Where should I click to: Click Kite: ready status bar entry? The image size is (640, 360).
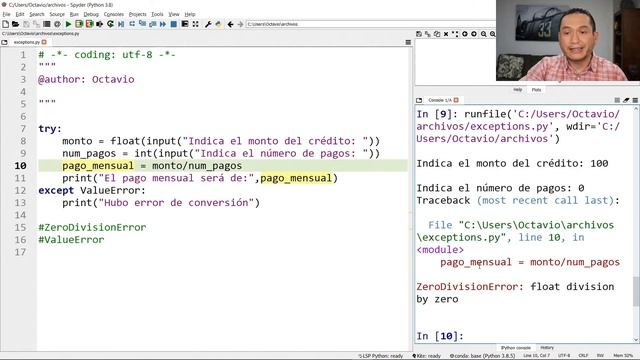tap(427, 356)
